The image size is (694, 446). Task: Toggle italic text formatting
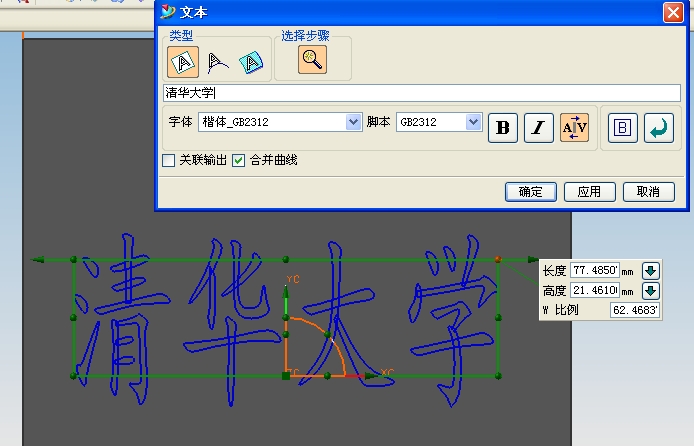click(539, 128)
